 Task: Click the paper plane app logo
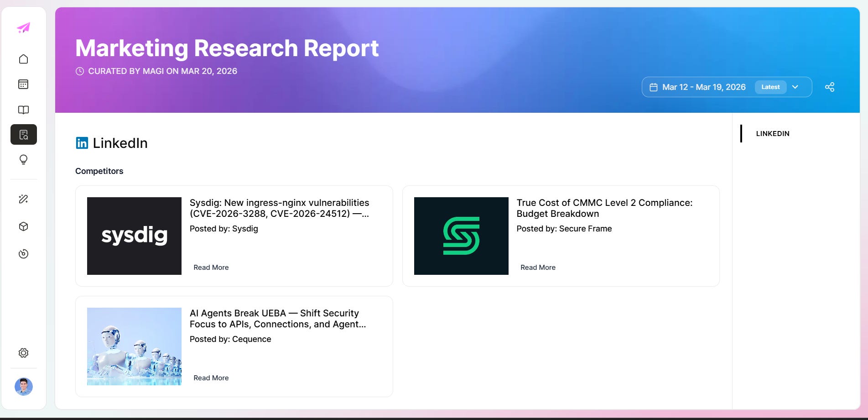pyautogui.click(x=24, y=28)
